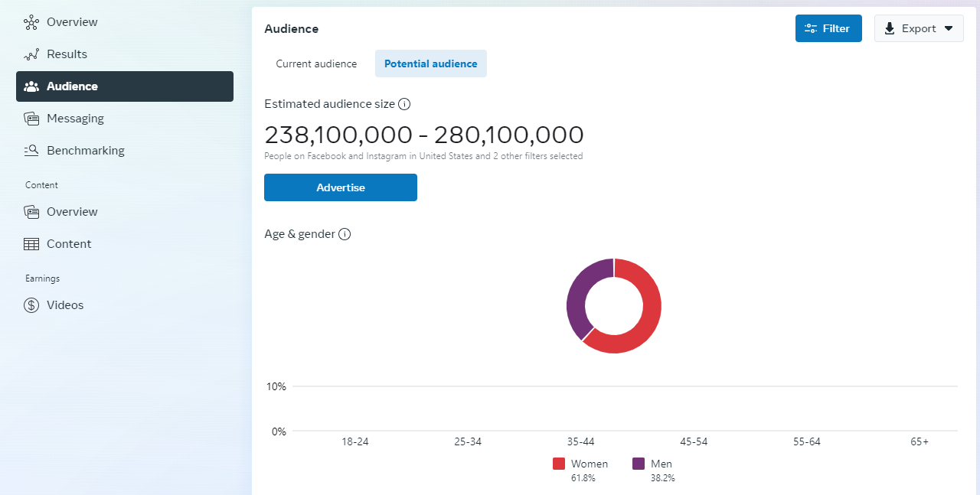Screen dimensions: 980x495
Task: Open the Filter options button
Action: coord(828,28)
